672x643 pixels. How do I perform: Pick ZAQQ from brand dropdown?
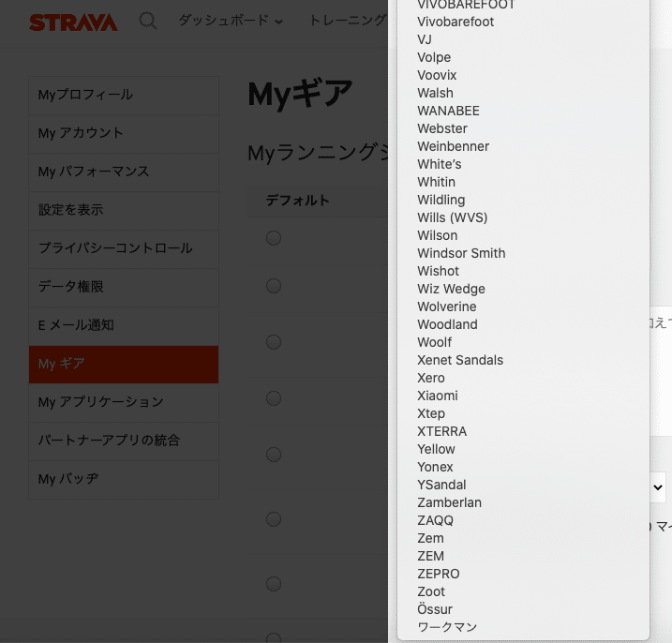(523, 520)
